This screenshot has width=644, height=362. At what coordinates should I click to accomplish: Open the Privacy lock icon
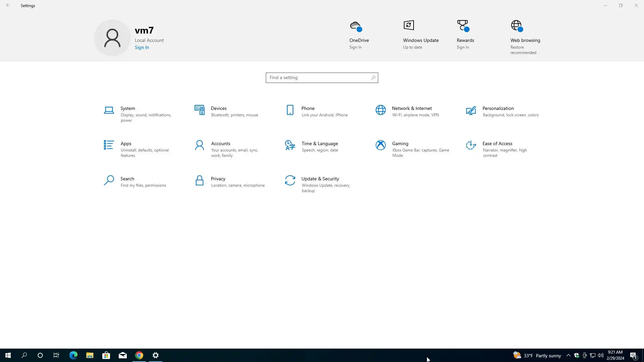coord(200,180)
